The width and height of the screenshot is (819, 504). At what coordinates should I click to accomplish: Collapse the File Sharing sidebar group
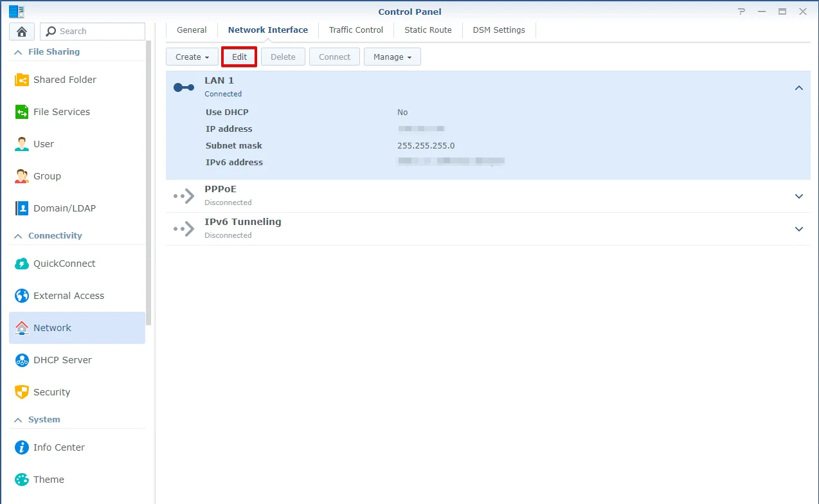coord(18,52)
